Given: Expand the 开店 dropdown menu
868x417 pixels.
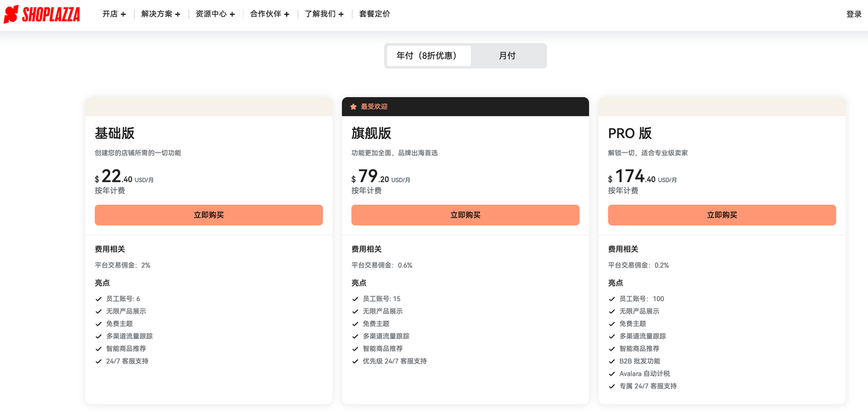Looking at the screenshot, I should click(114, 14).
